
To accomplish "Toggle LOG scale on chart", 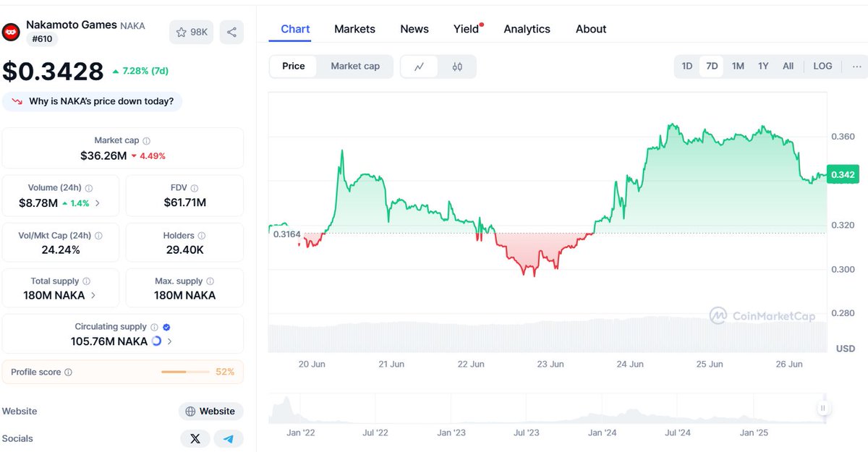I will 822,67.
